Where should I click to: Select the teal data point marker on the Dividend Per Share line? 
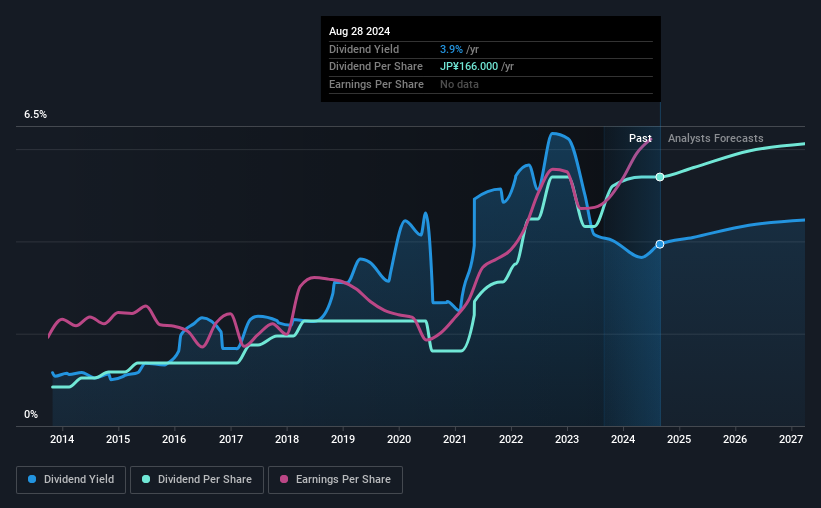[660, 177]
